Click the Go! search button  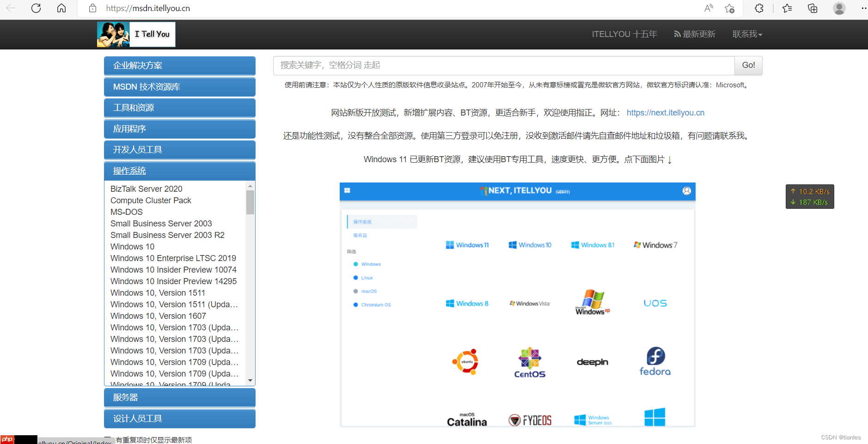coord(748,66)
